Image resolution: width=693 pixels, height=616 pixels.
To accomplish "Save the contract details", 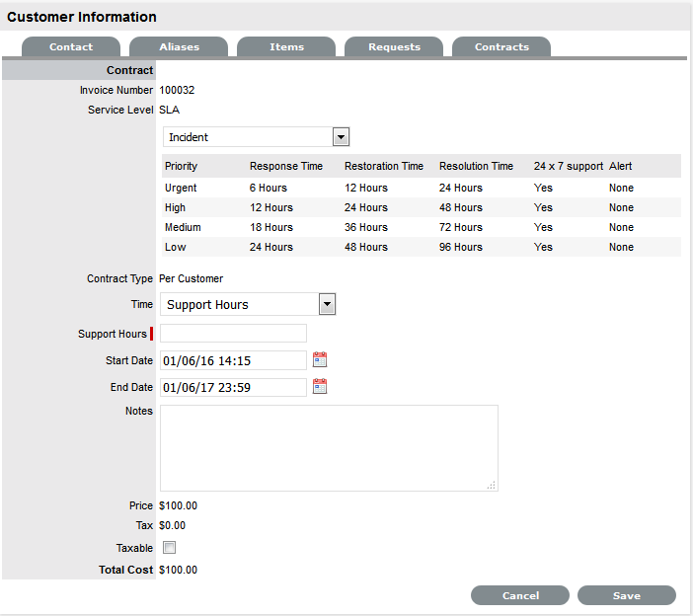I will 626,595.
